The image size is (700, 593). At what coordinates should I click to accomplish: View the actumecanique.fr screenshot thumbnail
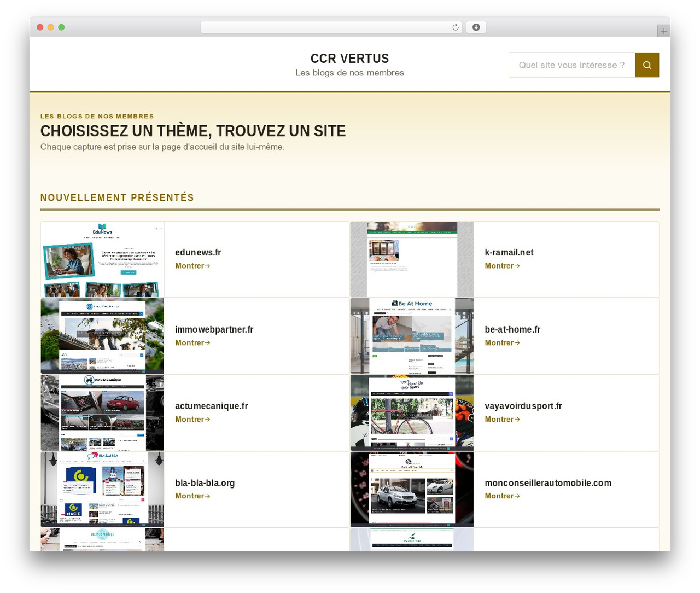coord(102,412)
